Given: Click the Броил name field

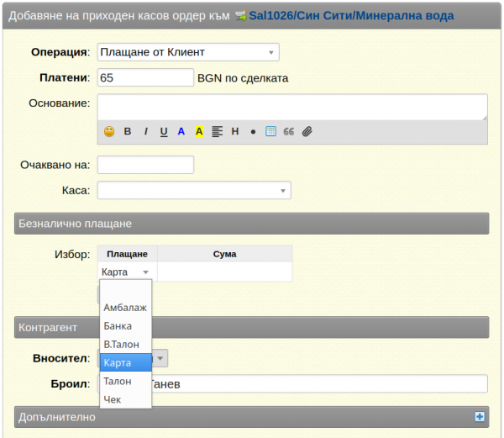Looking at the screenshot, I should tap(292, 383).
